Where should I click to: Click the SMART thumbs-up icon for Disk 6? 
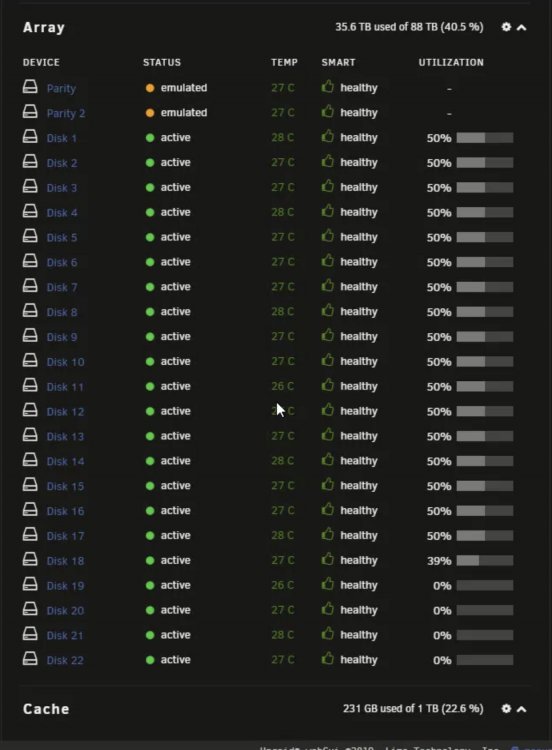coord(328,261)
